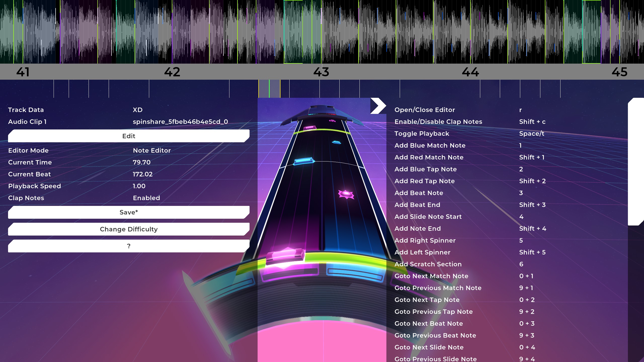
Task: Select the magenta spiky beat note on track
Action: 346,194
